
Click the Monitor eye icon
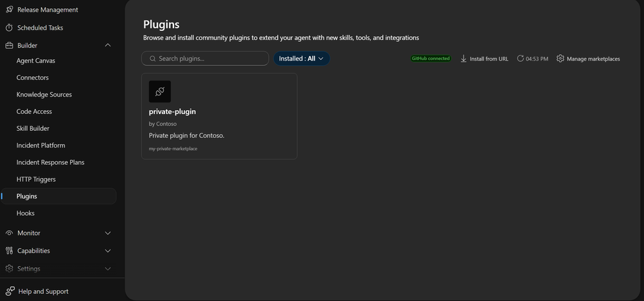pos(9,233)
